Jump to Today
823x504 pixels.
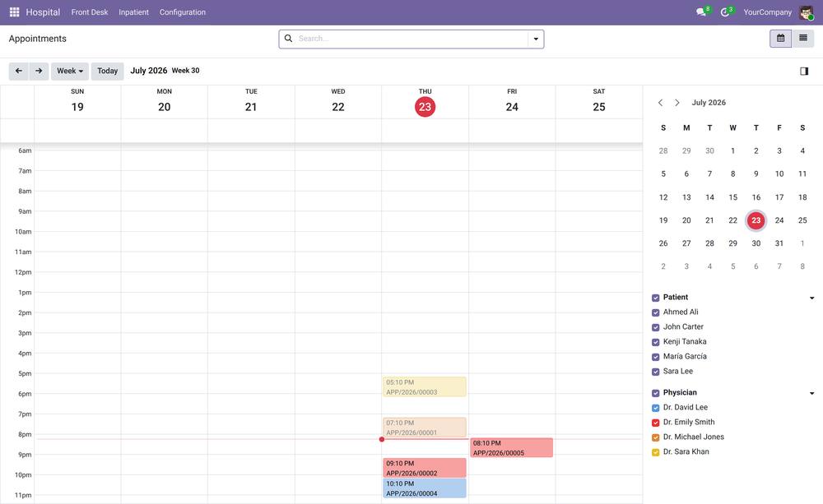point(108,71)
